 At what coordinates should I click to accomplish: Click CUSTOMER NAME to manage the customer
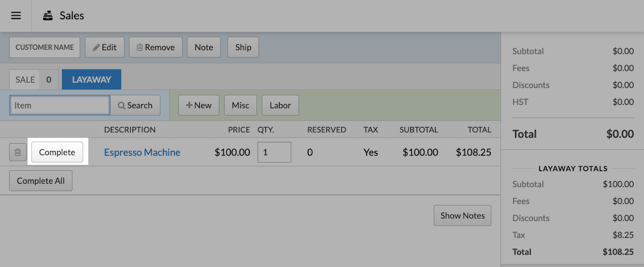(x=44, y=46)
